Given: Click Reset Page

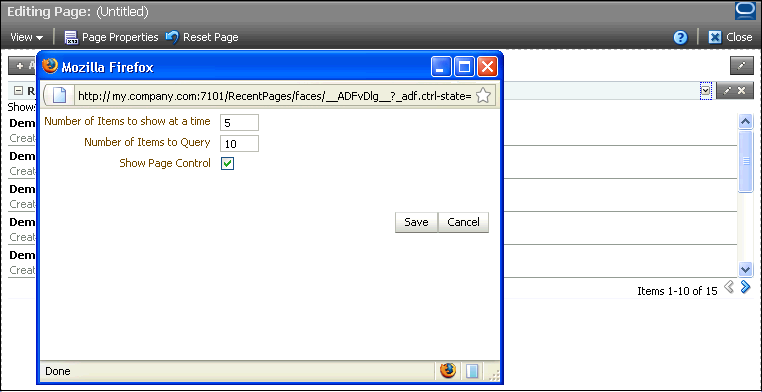Looking at the screenshot, I should 202,37.
